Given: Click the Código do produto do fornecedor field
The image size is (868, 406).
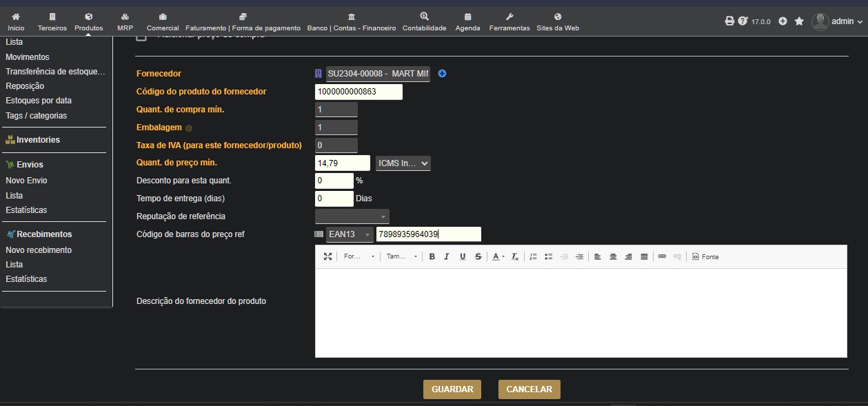Looking at the screenshot, I should [359, 92].
